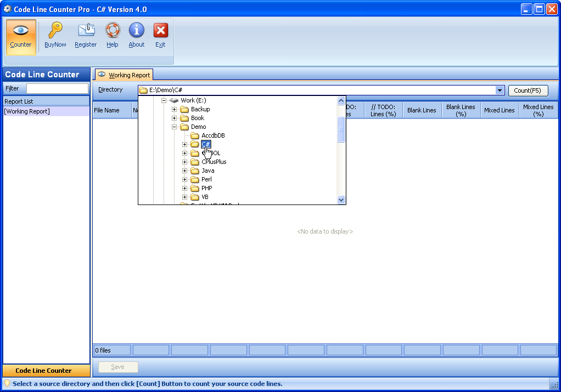This screenshot has width=561, height=392.
Task: Sort by Blank Lines column header
Action: 422,110
